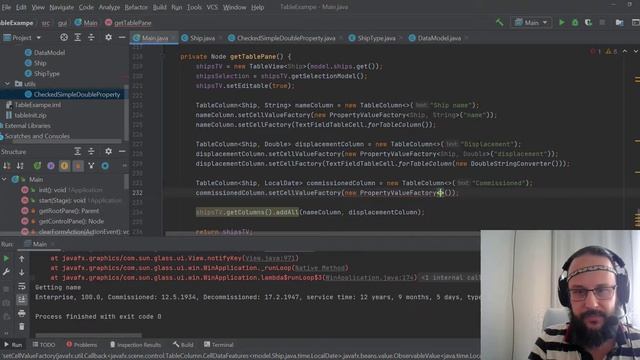Open the Main run configuration dropdown

(x=531, y=22)
